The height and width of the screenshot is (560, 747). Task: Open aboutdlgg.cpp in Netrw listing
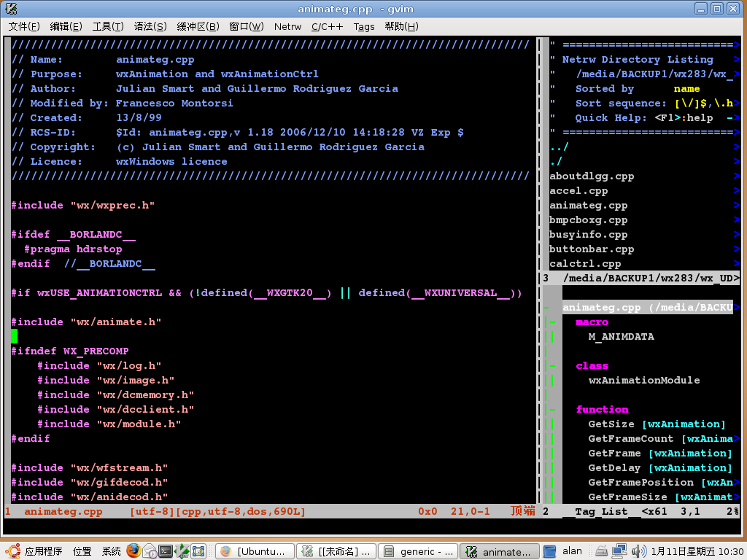[x=592, y=176]
